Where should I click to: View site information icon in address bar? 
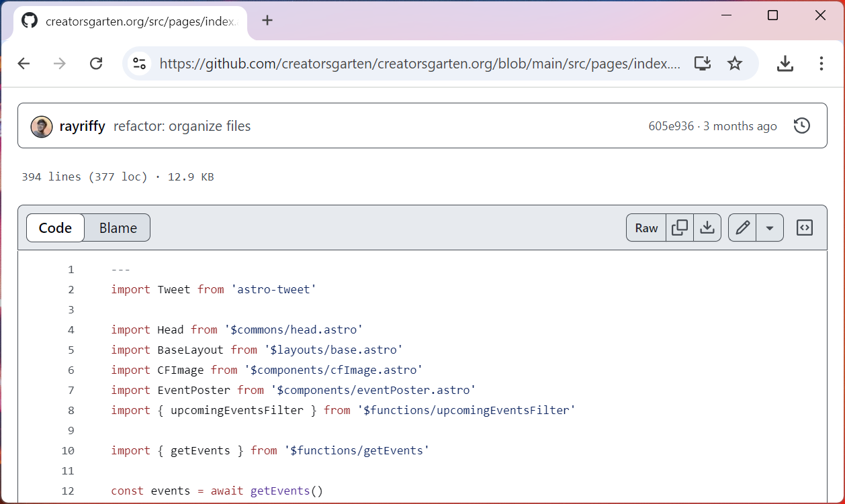tap(139, 63)
